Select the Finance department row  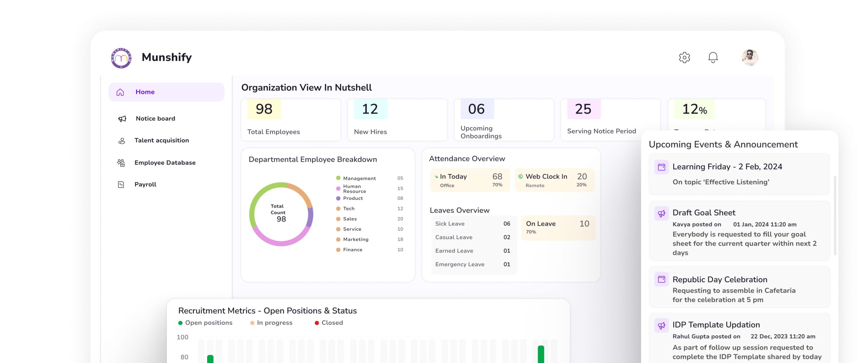(x=370, y=250)
